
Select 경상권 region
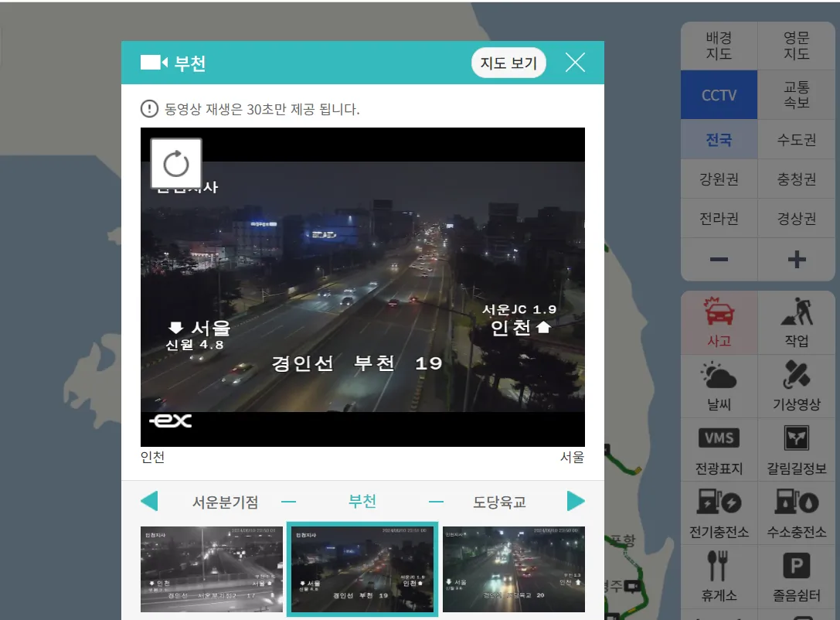pyautogui.click(x=797, y=219)
